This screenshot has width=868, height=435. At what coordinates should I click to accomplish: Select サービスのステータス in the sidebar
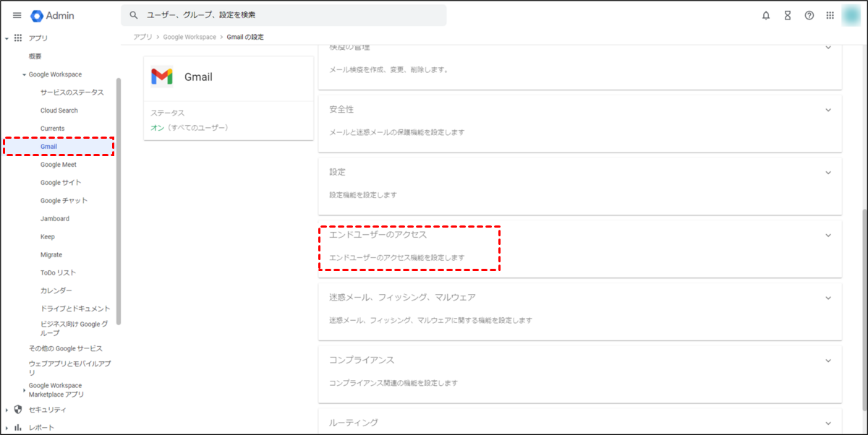tap(72, 92)
